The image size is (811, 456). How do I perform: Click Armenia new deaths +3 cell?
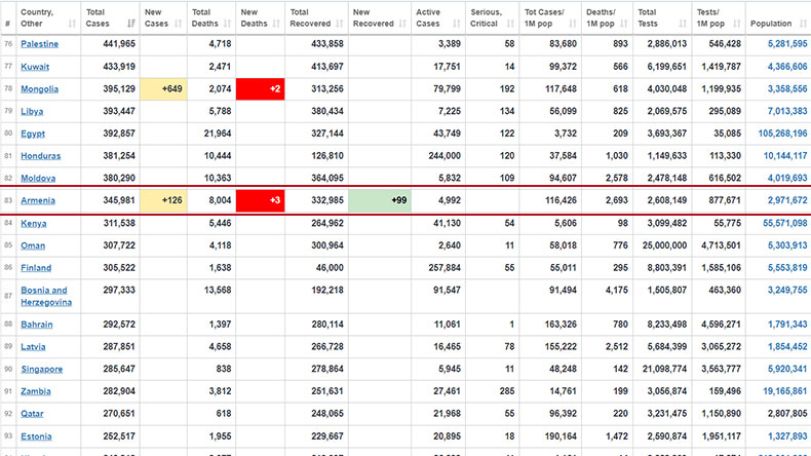click(x=260, y=201)
